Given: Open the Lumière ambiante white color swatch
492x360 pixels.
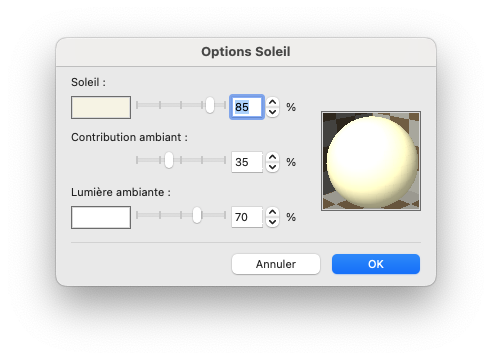Looking at the screenshot, I should point(101,217).
